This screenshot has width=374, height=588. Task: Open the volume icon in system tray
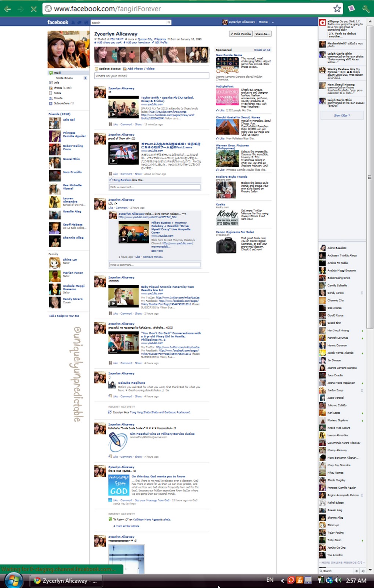coord(338,580)
